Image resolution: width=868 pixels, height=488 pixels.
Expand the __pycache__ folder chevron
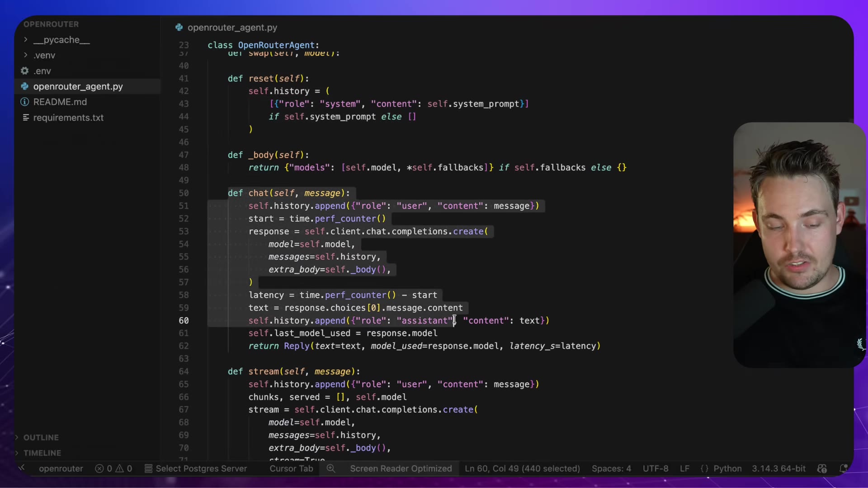[25, 40]
